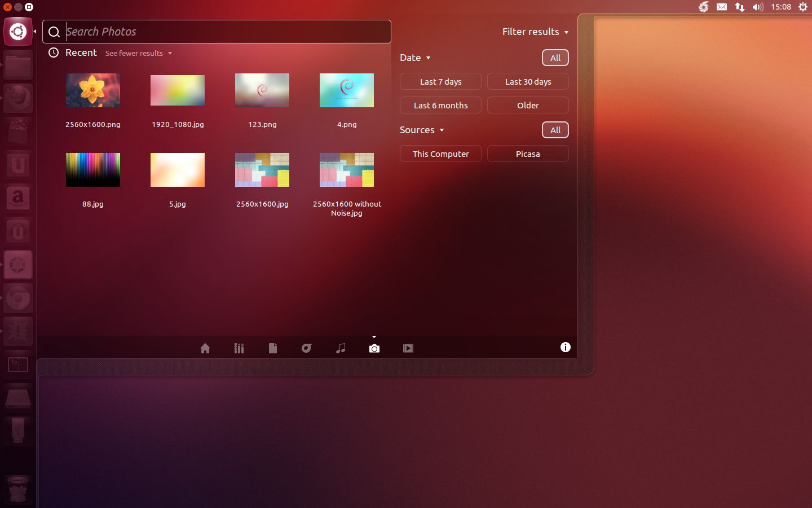This screenshot has width=812, height=508.
Task: Switch to the Home lens icon
Action: (x=205, y=348)
